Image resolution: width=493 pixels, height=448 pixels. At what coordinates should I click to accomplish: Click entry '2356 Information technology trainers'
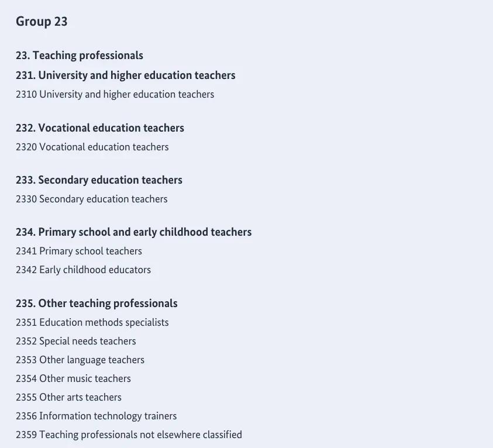coord(96,416)
